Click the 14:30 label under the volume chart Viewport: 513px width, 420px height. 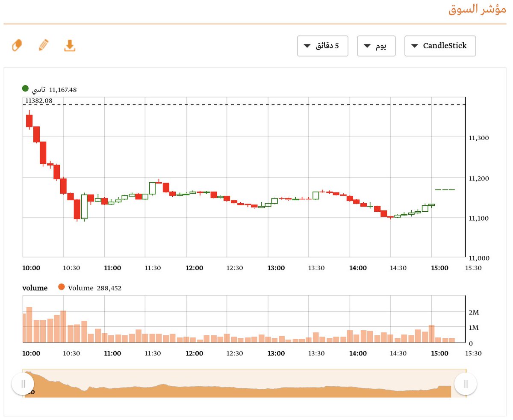[x=398, y=354]
